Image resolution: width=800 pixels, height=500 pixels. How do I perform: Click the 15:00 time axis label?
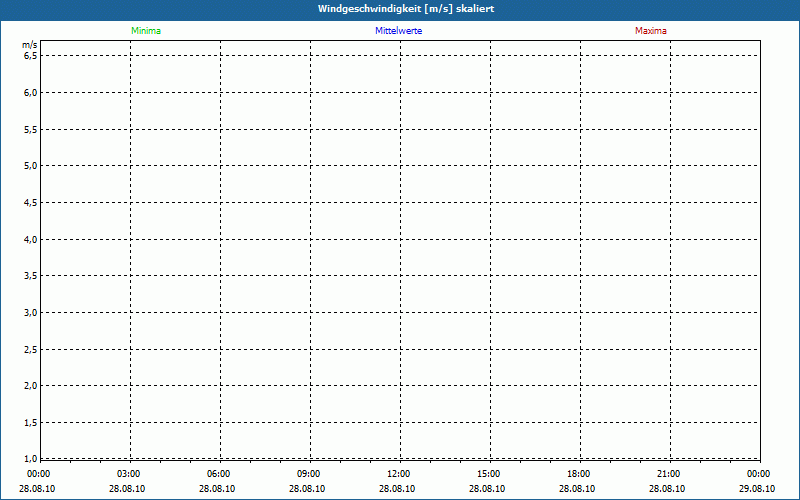pyautogui.click(x=489, y=474)
